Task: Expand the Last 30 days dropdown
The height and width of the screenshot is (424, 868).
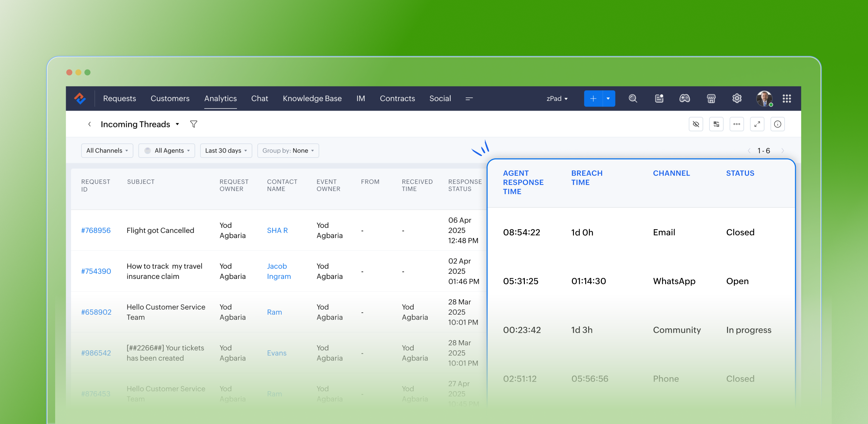Action: click(226, 151)
